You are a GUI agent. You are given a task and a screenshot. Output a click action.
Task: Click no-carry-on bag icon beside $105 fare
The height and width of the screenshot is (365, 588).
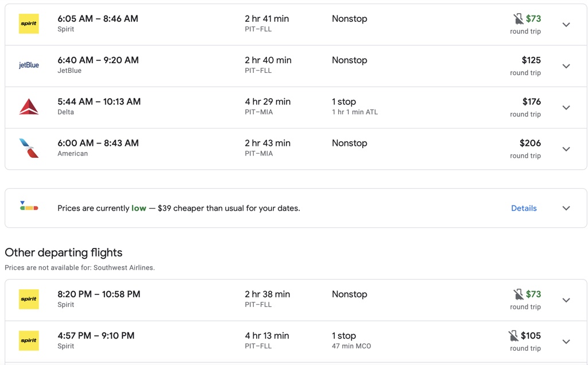[513, 336]
